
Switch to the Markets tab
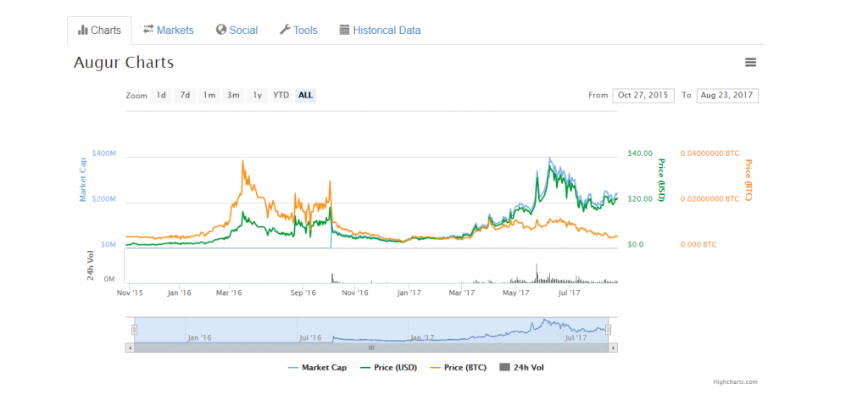(169, 31)
